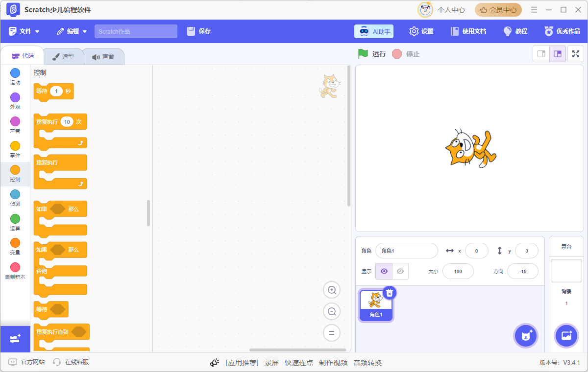Open 教程 tutorials lightbulb
Viewport: 588px width, 372px height.
coord(515,31)
